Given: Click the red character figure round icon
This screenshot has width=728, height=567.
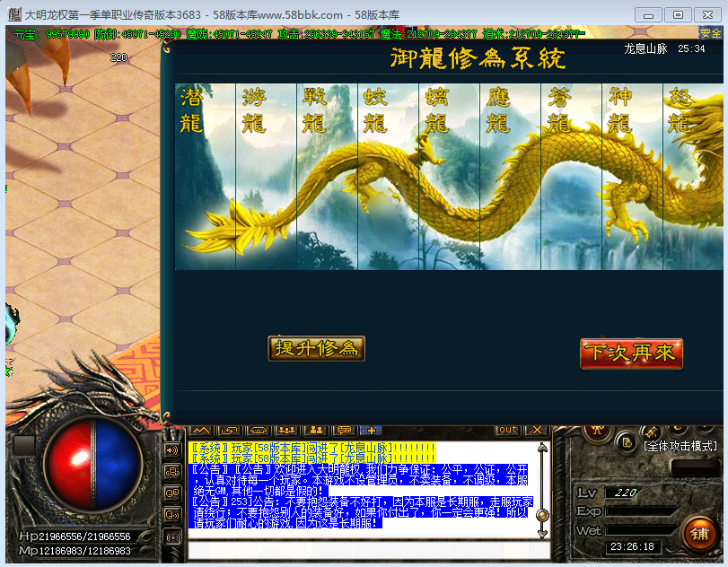Looking at the screenshot, I should click(598, 432).
